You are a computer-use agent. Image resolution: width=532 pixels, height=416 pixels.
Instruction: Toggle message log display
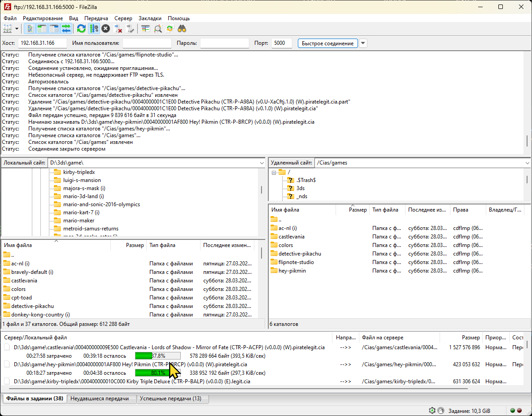30,29
